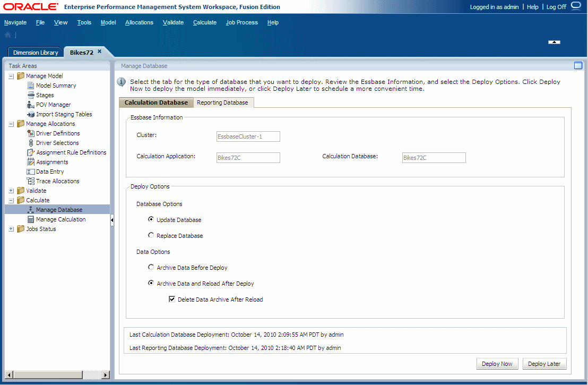The image size is (588, 385).
Task: Open the Allocations menu
Action: (139, 22)
